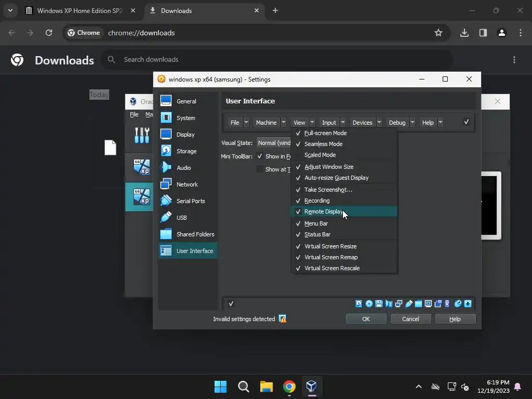Toggle Mini ToolBar Show in Full-screen checkbox

260,156
